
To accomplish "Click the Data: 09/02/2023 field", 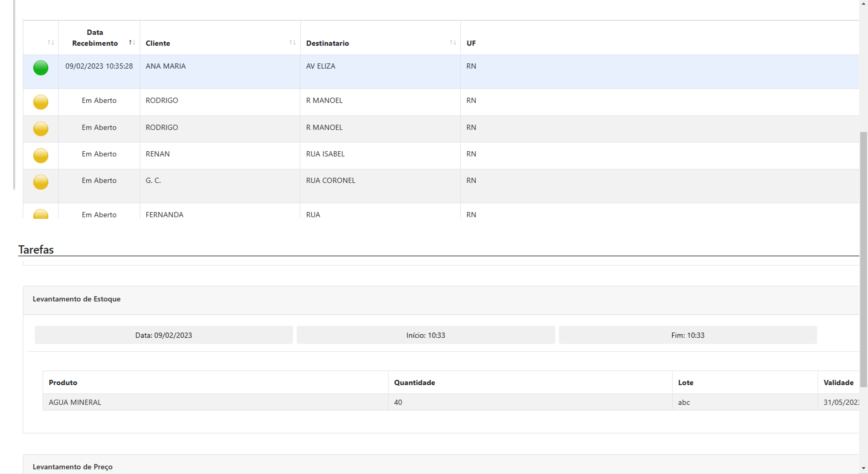I will 163,335.
